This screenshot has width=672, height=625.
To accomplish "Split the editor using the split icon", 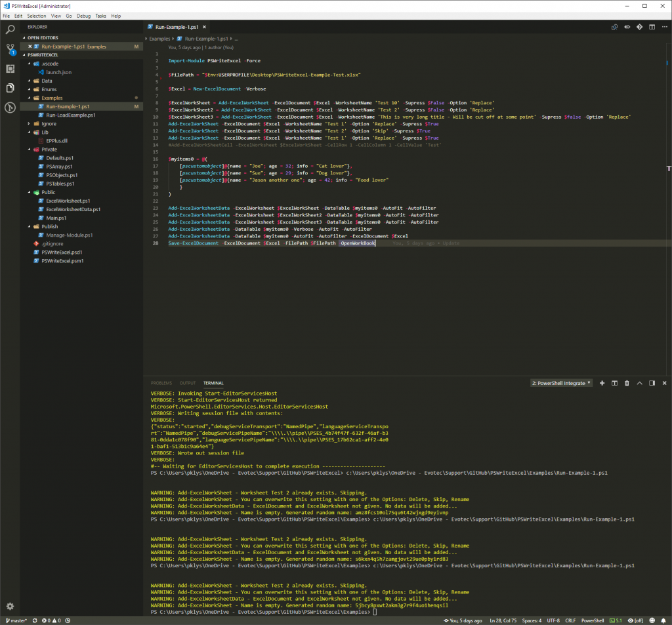I will 652,28.
